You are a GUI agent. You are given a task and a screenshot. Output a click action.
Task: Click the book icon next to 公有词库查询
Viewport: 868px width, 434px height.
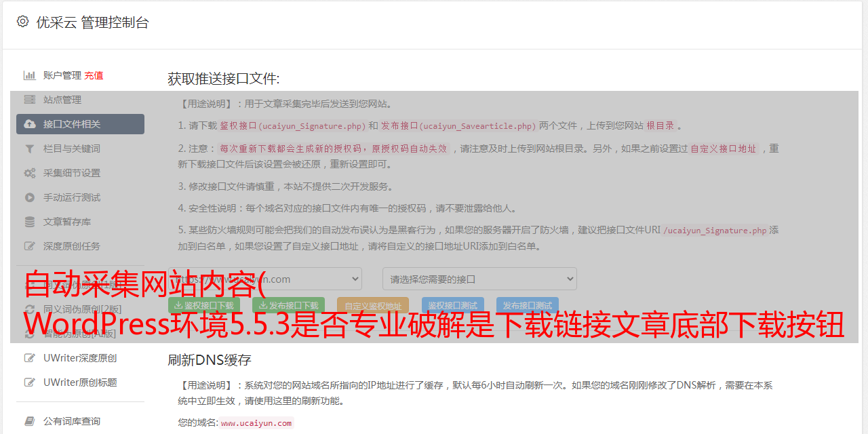(30, 421)
